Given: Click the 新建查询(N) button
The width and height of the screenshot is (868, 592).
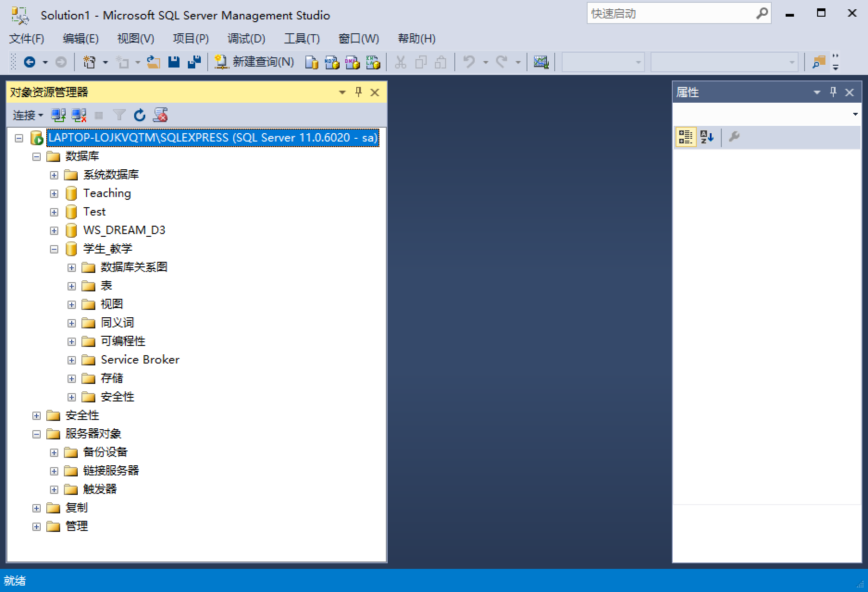Looking at the screenshot, I should 254,62.
